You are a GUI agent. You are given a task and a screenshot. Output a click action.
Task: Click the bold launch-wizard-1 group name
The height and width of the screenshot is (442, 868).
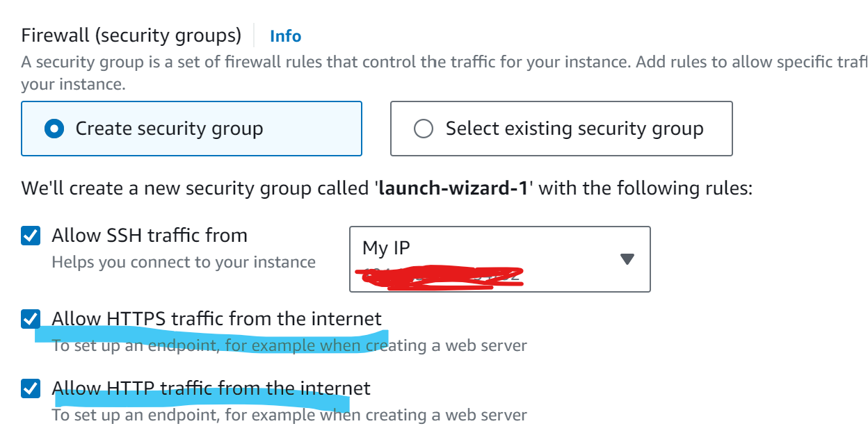453,188
